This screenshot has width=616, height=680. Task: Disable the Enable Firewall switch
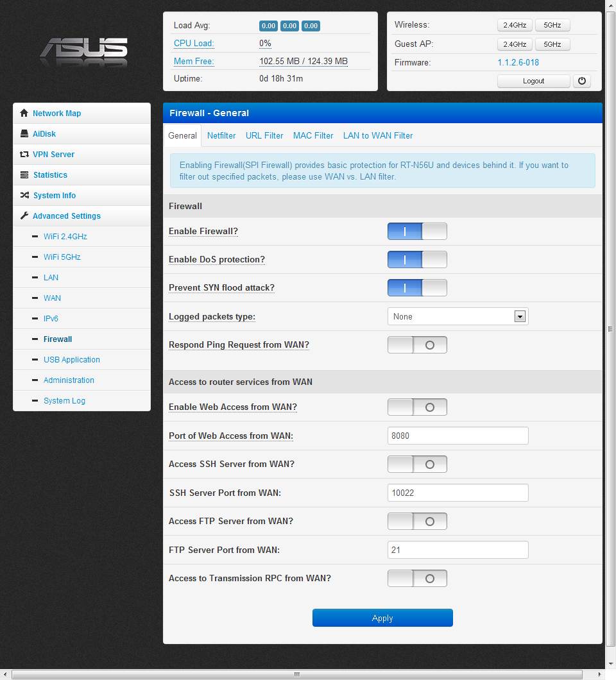tap(417, 232)
